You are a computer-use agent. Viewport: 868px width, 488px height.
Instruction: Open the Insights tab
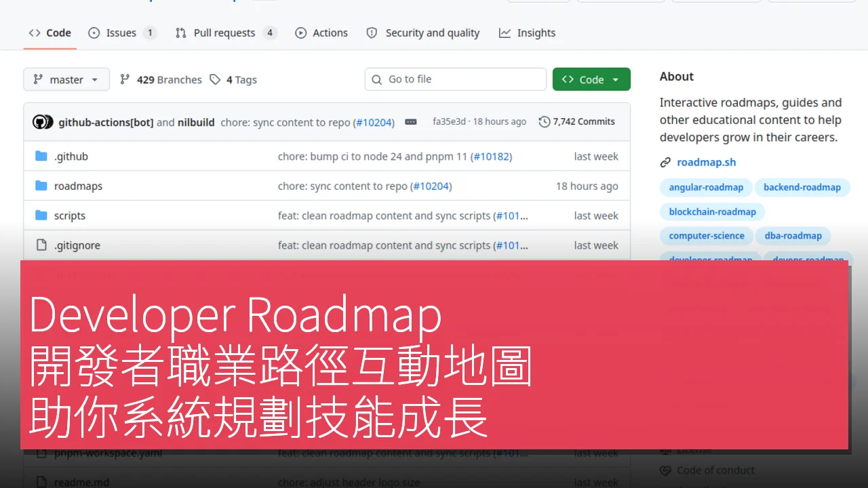pos(527,33)
